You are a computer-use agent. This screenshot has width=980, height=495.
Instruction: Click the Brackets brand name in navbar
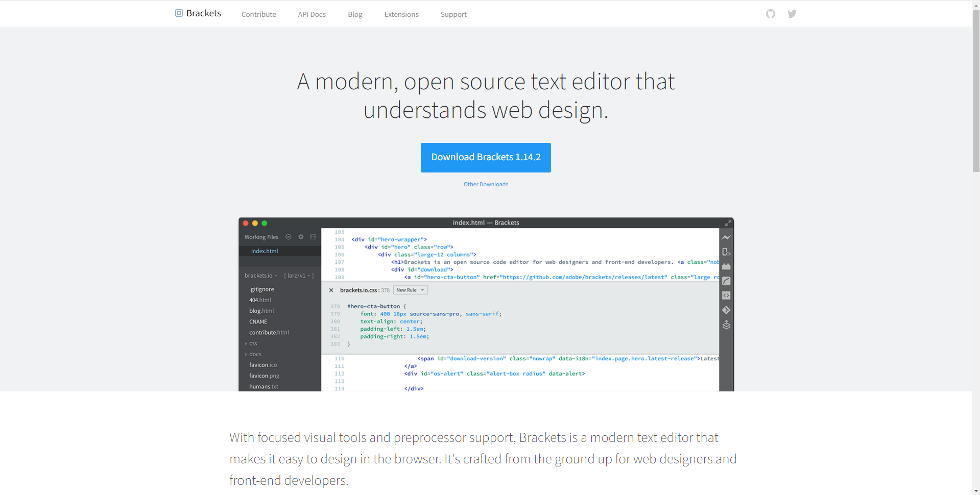[x=204, y=13]
